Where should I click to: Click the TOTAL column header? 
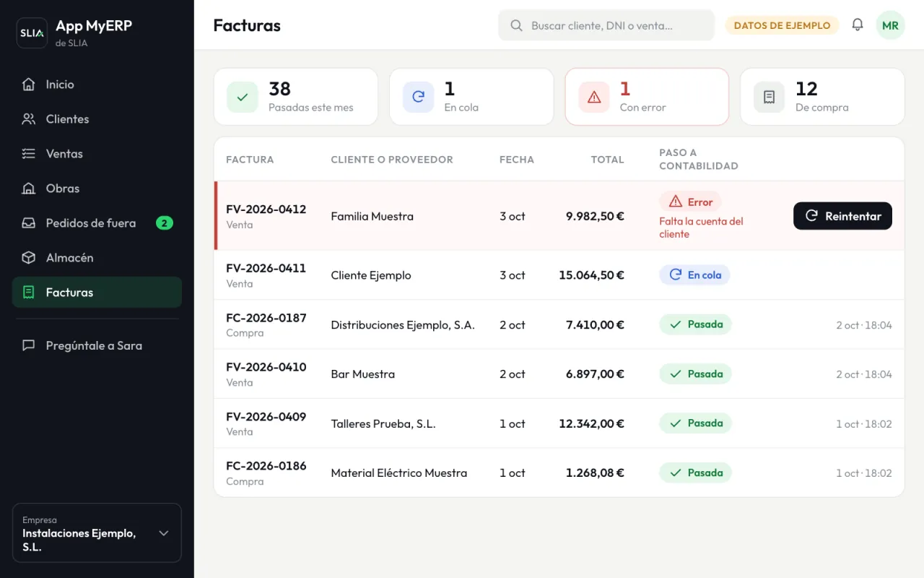click(x=607, y=160)
